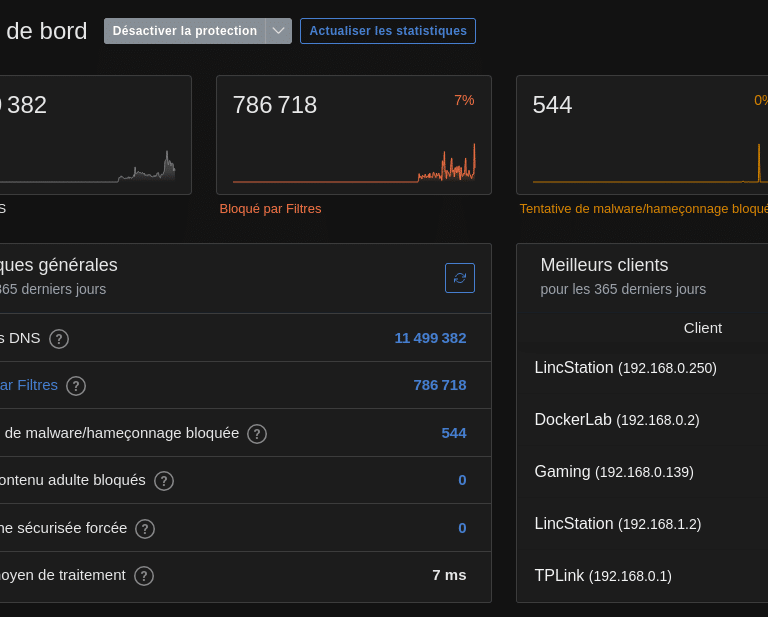Image resolution: width=768 pixels, height=617 pixels.
Task: Follow the Filtres link in statistics table
Action: point(28,385)
